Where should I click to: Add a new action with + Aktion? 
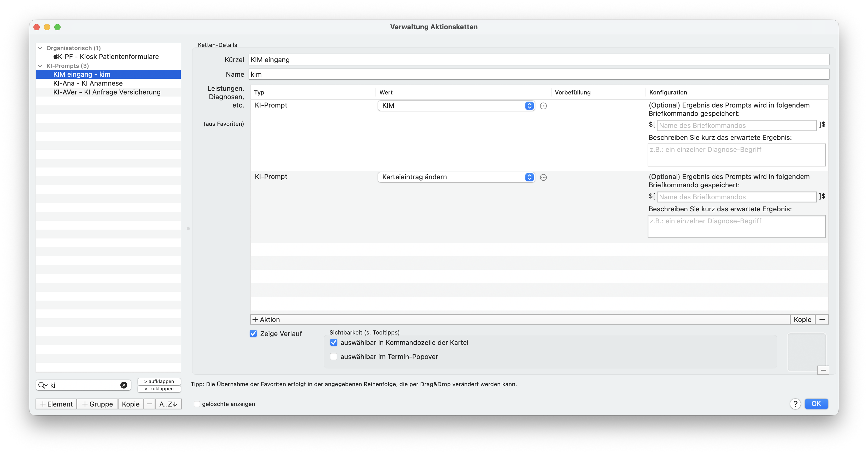click(266, 319)
